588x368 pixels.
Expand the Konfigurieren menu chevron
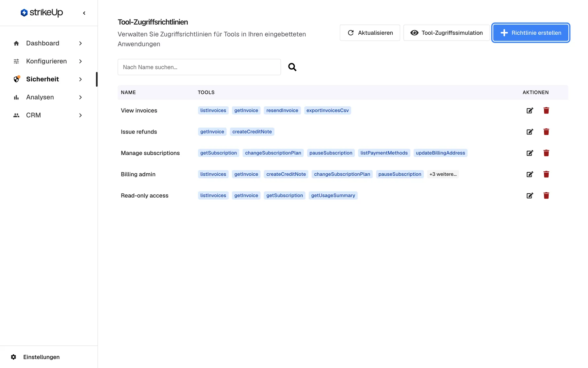click(x=80, y=61)
